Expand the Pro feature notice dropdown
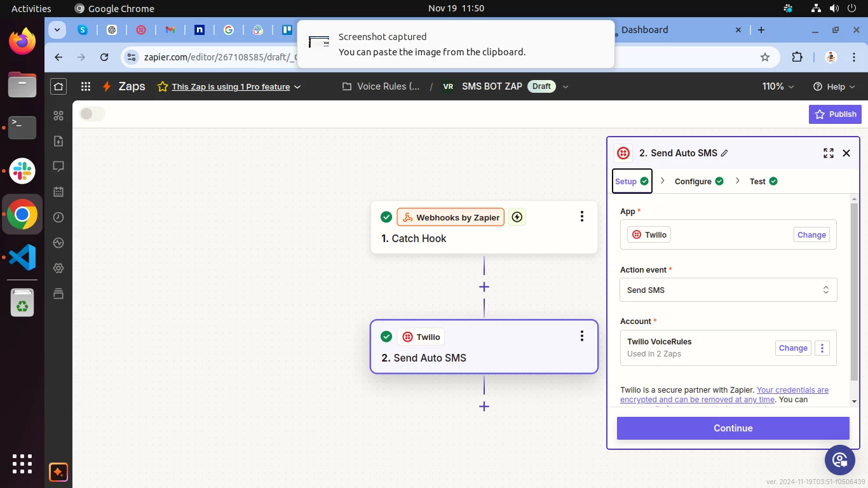868x488 pixels. pyautogui.click(x=297, y=87)
